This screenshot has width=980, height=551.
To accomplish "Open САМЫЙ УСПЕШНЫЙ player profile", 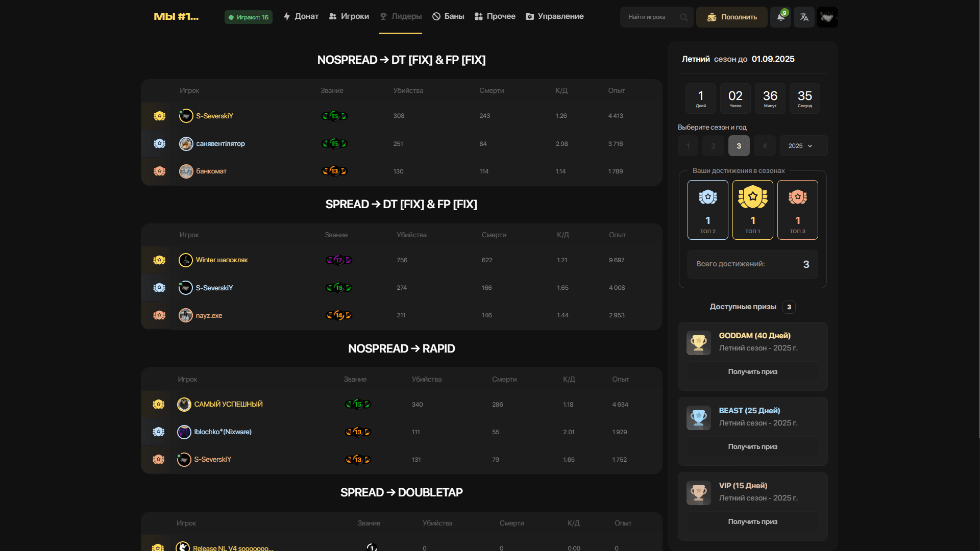I will (228, 404).
